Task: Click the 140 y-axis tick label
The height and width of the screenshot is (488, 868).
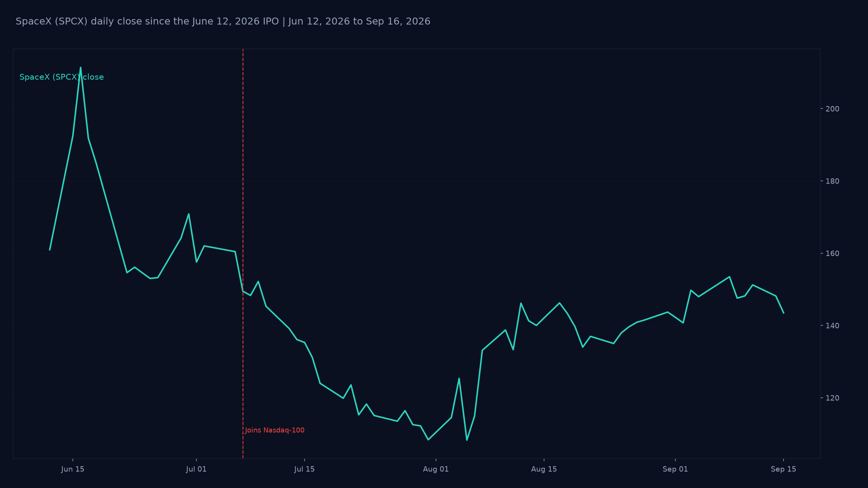Action: 832,326
